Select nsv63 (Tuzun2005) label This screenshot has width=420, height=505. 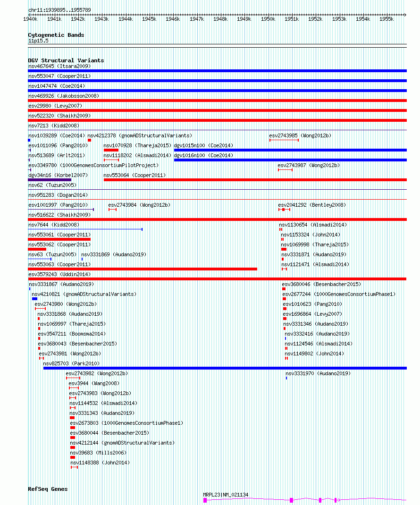click(x=52, y=254)
